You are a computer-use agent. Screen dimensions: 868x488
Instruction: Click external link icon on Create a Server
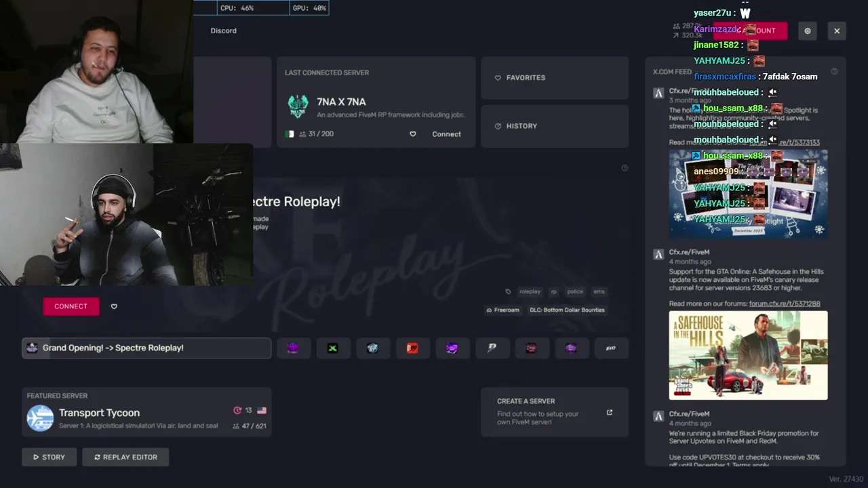pyautogui.click(x=609, y=412)
